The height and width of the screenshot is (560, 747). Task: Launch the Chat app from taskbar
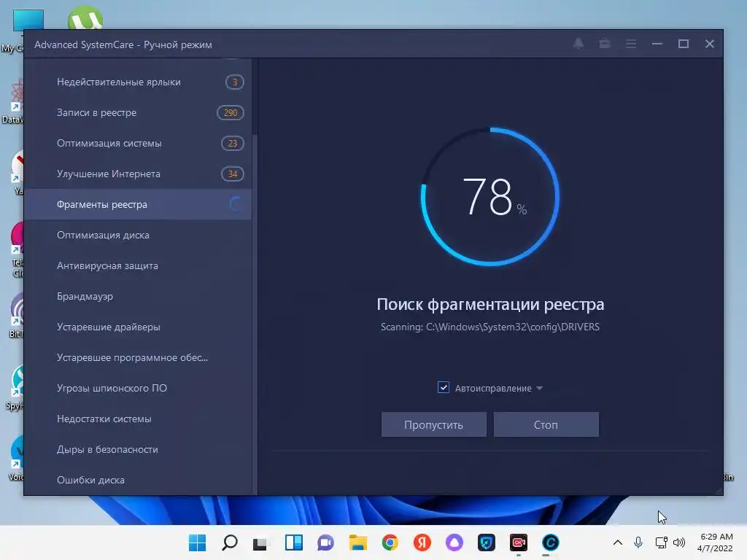(x=325, y=542)
